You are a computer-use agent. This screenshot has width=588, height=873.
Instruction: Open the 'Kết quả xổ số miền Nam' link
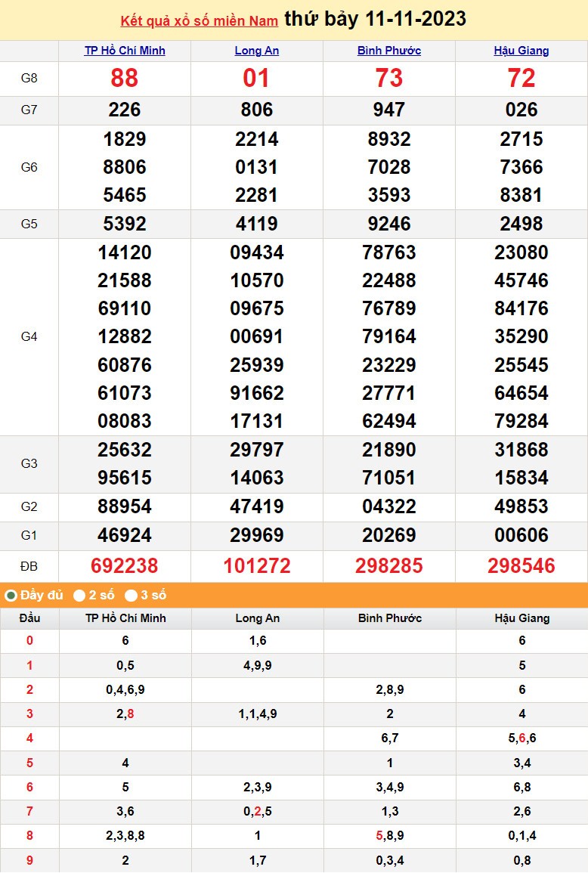coord(199,21)
